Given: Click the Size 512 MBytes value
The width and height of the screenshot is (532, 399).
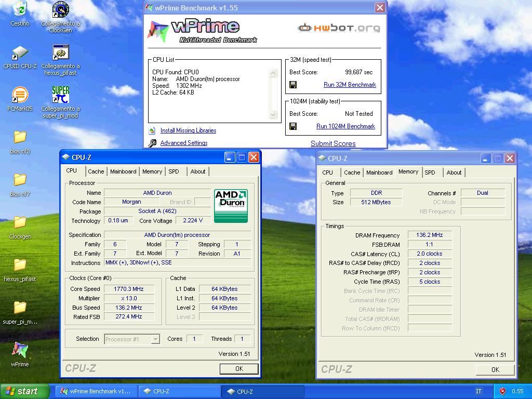Looking at the screenshot, I should pyautogui.click(x=376, y=202).
